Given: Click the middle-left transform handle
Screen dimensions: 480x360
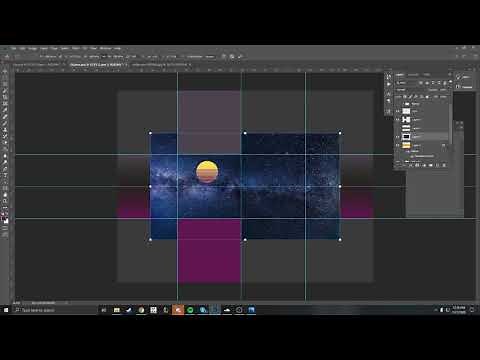Looking at the screenshot, I should pyautogui.click(x=150, y=187).
